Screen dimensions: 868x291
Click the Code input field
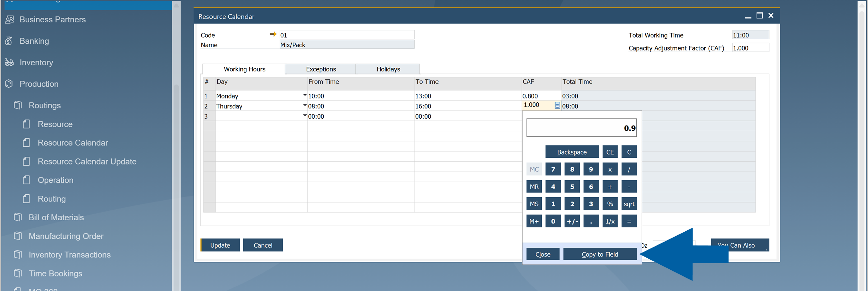tap(347, 34)
